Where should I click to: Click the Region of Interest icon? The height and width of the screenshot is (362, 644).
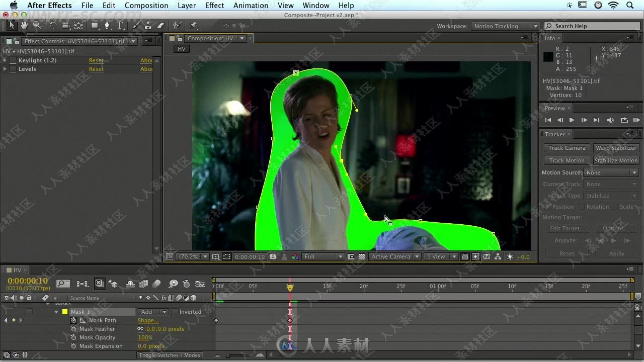point(351,256)
